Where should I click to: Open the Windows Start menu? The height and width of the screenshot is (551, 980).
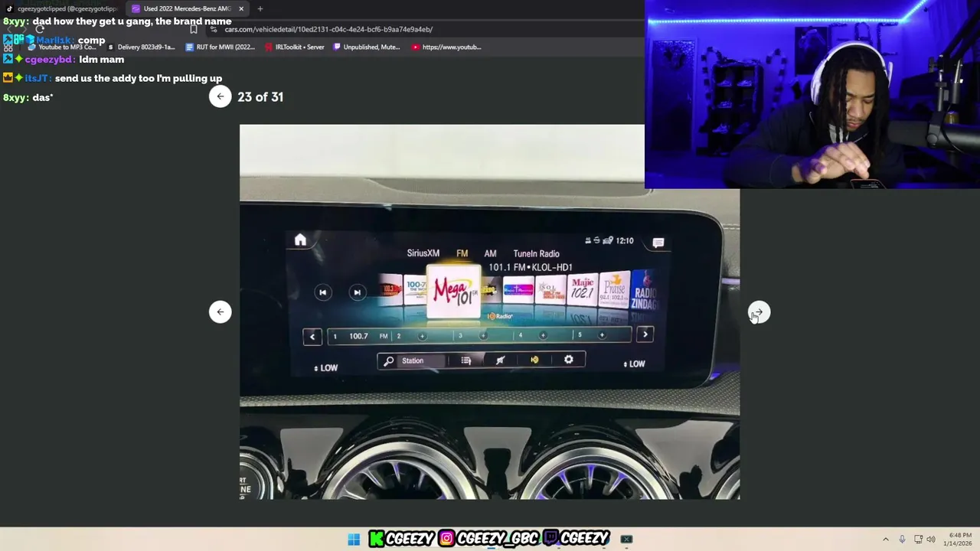tap(354, 540)
